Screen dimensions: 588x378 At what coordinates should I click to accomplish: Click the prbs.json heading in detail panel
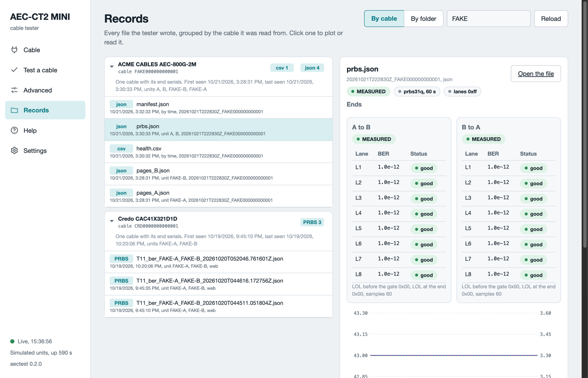coord(362,69)
